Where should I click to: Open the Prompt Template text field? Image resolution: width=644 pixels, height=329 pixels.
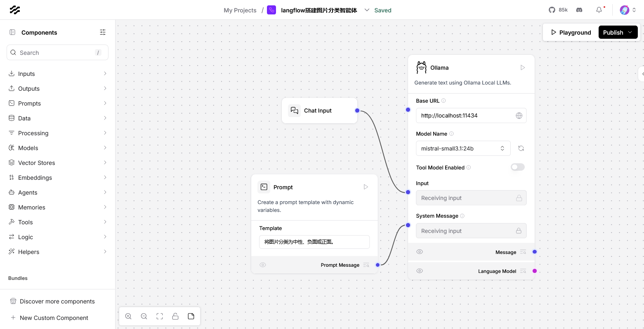(x=314, y=242)
